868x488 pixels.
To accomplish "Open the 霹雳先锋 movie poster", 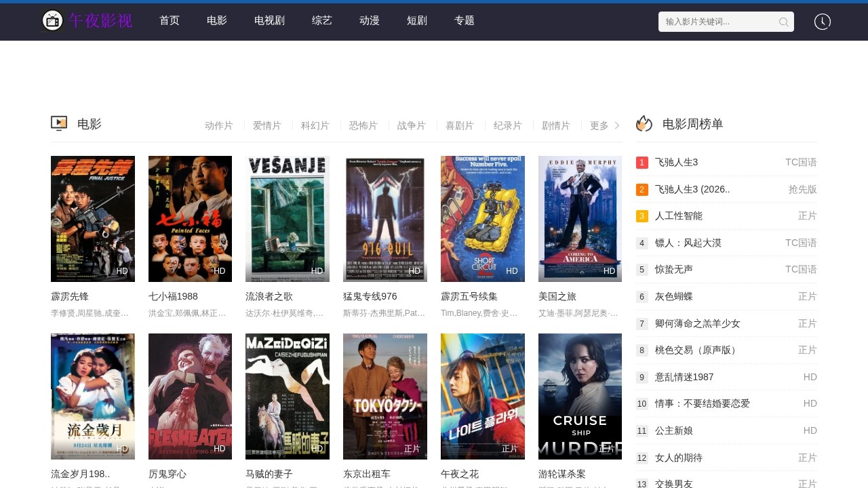I will tap(93, 218).
